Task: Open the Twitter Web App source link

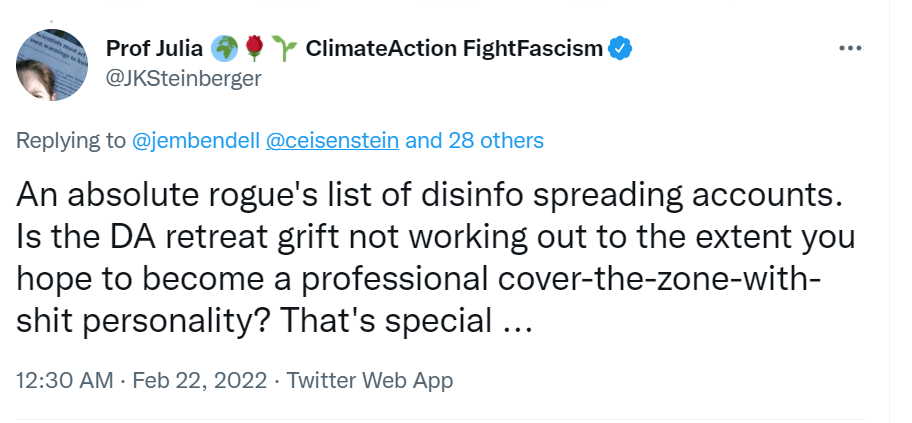Action: 370,380
